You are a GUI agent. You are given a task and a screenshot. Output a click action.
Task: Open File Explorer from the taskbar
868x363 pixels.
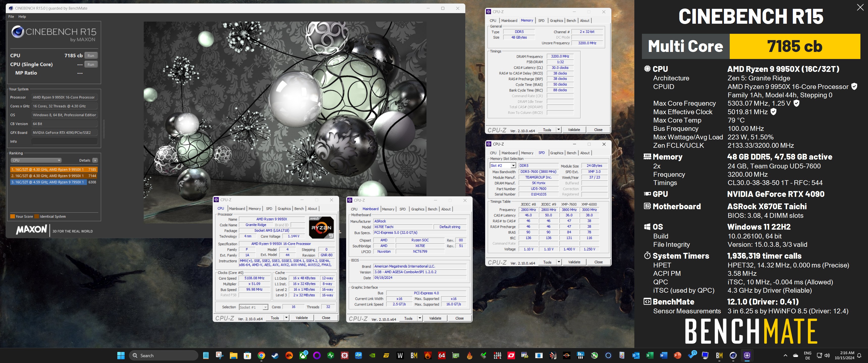[233, 356]
